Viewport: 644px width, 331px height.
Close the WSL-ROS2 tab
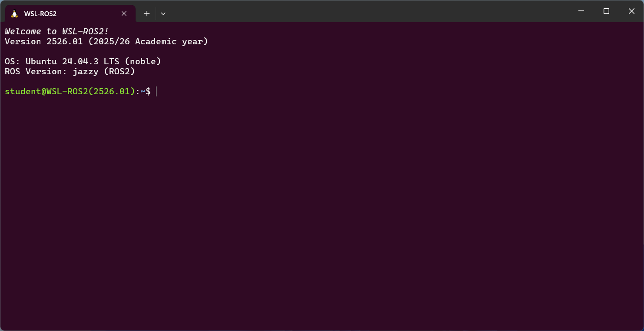tap(124, 13)
